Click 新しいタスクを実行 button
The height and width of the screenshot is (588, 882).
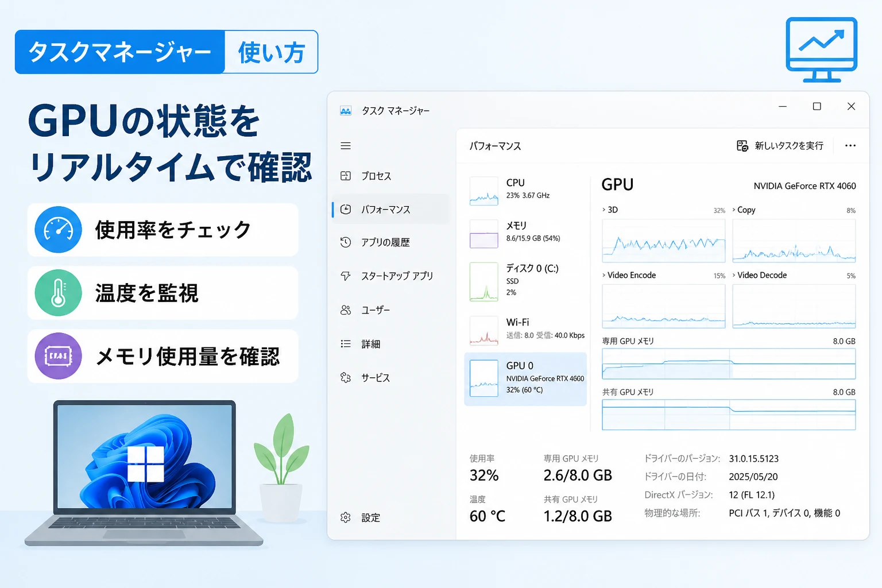coord(780,146)
